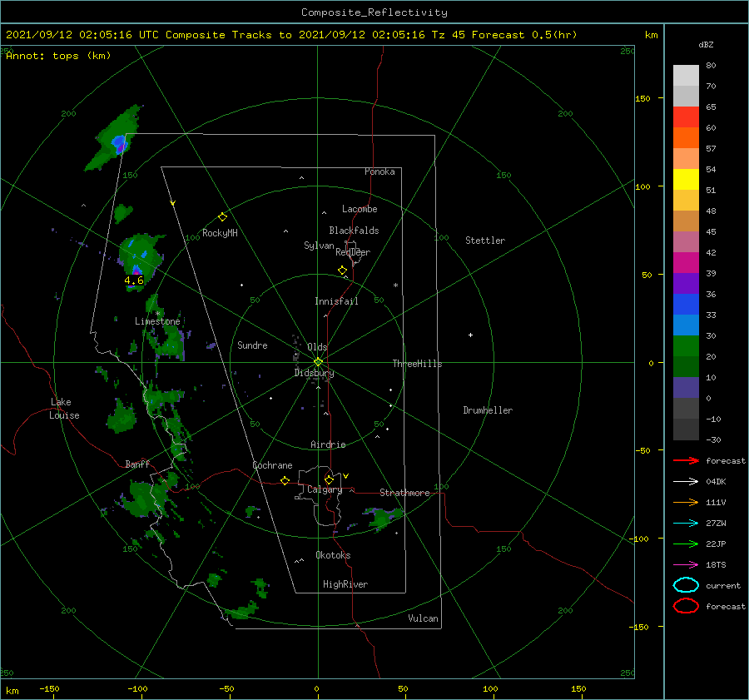Click the Blackfalds label

(x=354, y=231)
